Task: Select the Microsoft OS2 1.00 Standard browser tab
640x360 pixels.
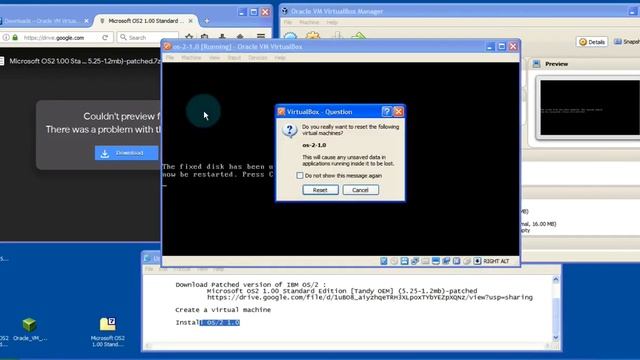Action: coord(146,21)
